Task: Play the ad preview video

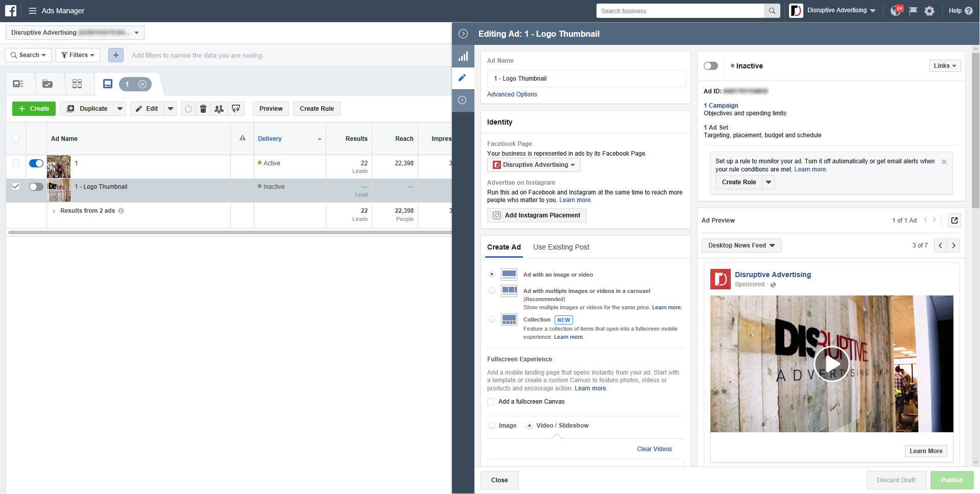Action: pyautogui.click(x=831, y=364)
